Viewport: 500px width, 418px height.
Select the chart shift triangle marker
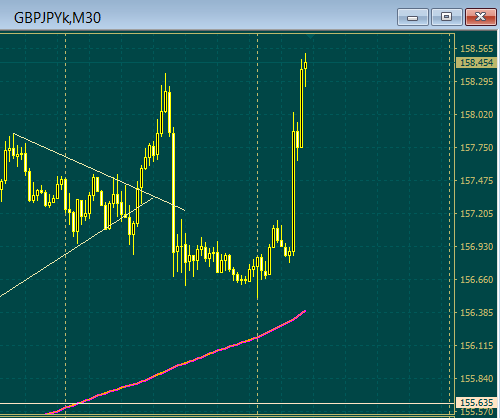[x=310, y=36]
